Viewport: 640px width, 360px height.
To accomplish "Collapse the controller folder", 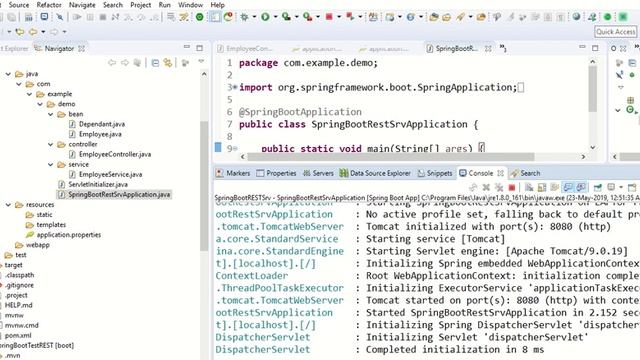I will point(51,144).
